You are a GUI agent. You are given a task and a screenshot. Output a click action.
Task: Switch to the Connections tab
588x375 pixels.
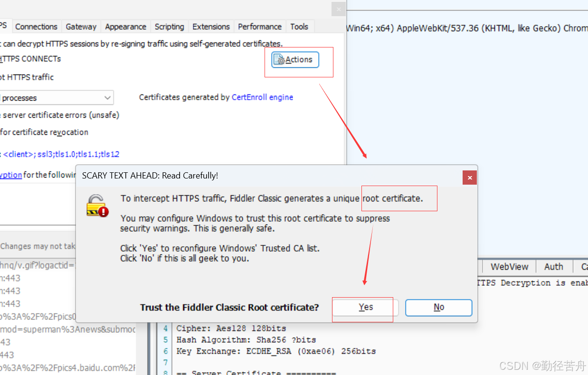(x=36, y=27)
